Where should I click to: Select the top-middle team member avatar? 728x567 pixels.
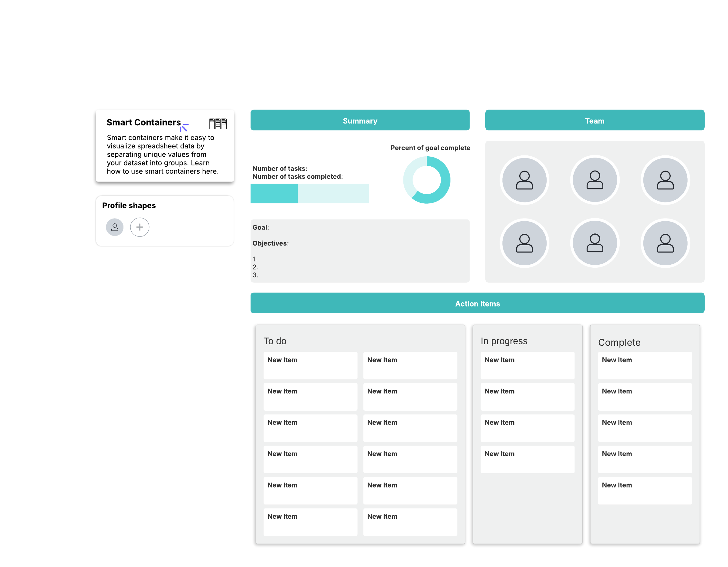click(x=595, y=180)
